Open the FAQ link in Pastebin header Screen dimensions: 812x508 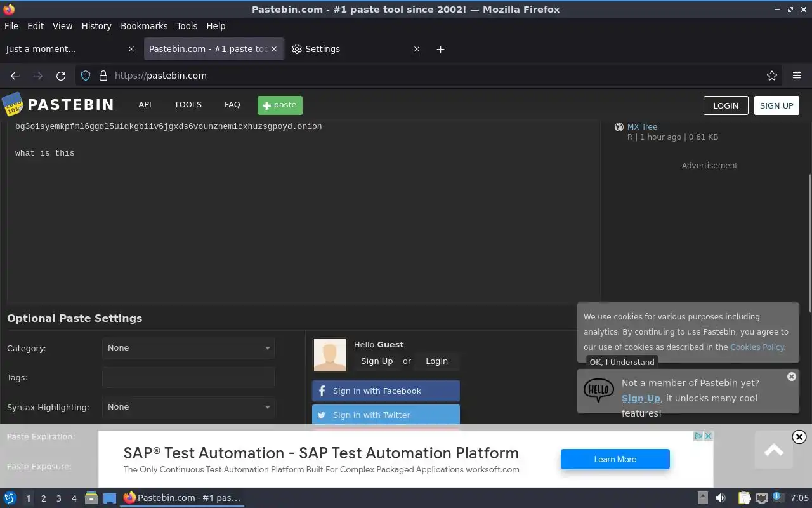coord(232,105)
